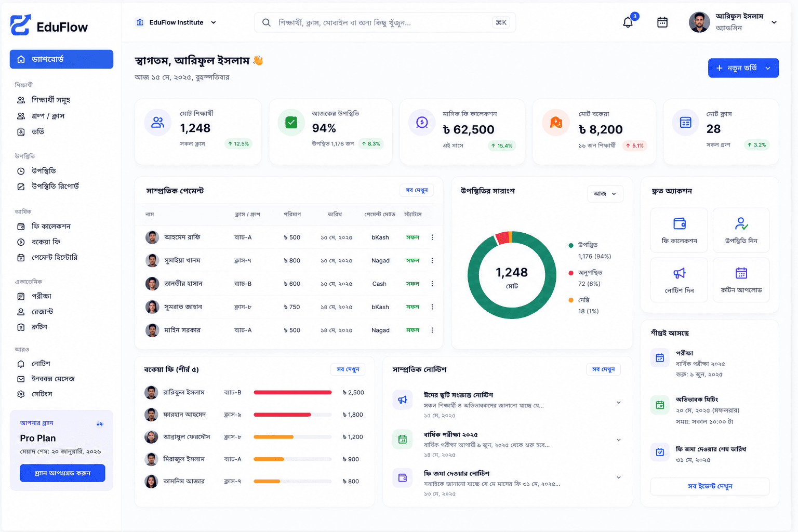798x532 pixels.
Task: Expand the বার্ষিক পরীক্ষা ২০২৫ notice
Action: pyautogui.click(x=619, y=440)
